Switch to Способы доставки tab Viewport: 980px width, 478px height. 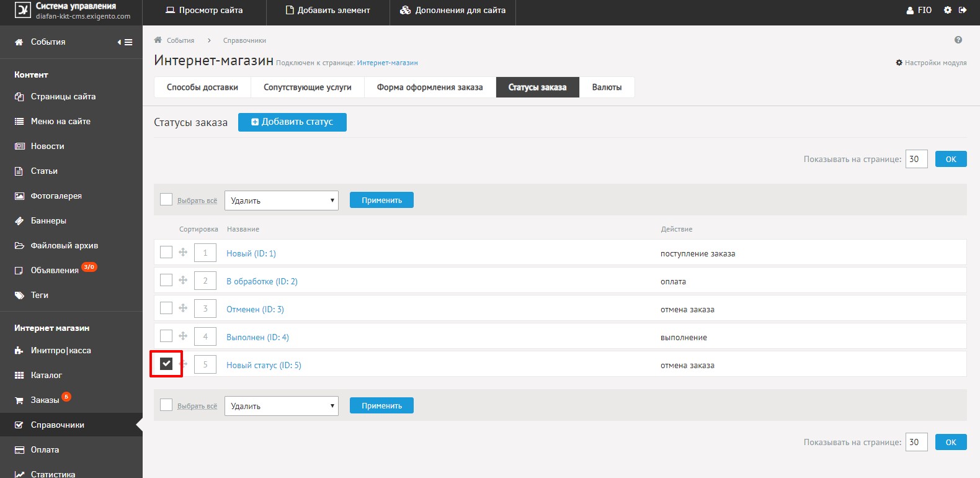tap(202, 87)
